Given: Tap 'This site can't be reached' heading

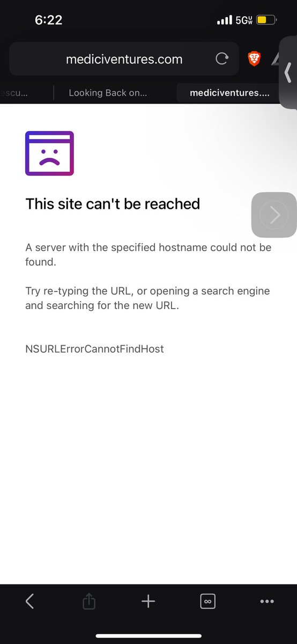Looking at the screenshot, I should (113, 204).
